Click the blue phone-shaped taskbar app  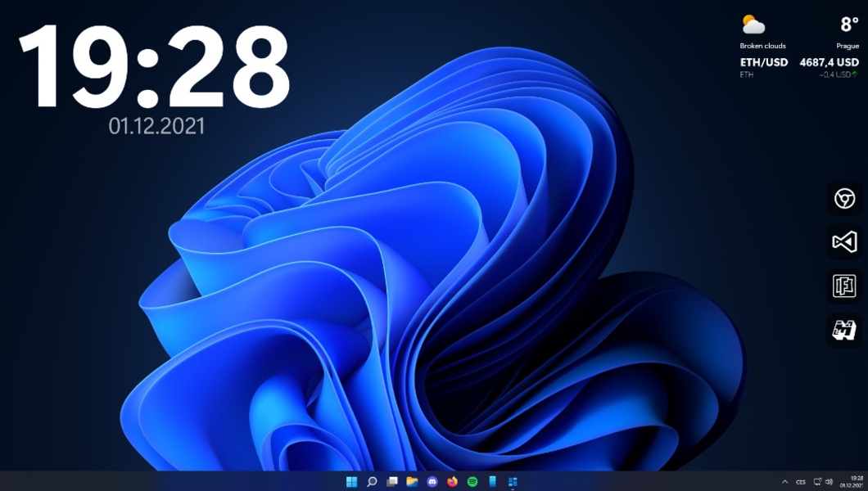click(x=492, y=481)
